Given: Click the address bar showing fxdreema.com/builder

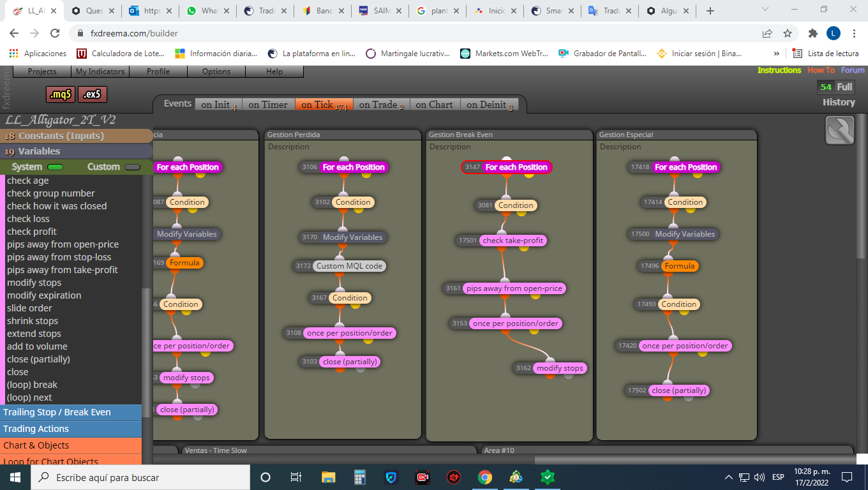Looking at the screenshot, I should pyautogui.click(x=415, y=33).
